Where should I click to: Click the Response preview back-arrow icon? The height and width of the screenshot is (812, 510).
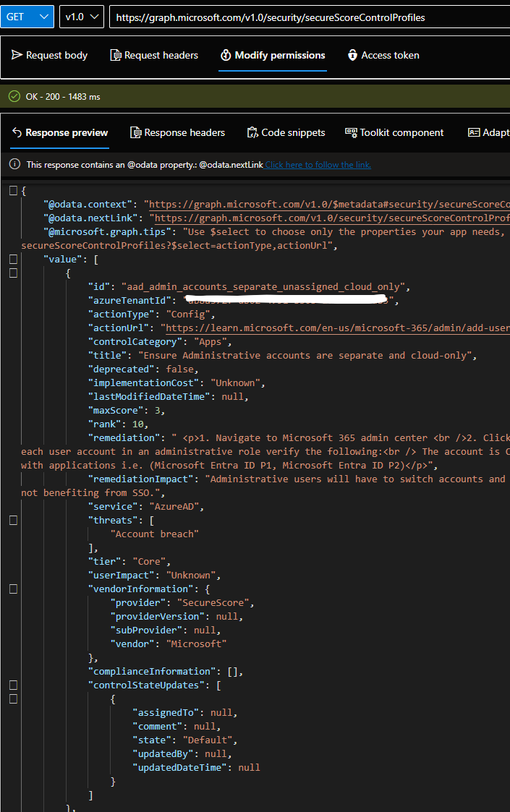(x=17, y=132)
